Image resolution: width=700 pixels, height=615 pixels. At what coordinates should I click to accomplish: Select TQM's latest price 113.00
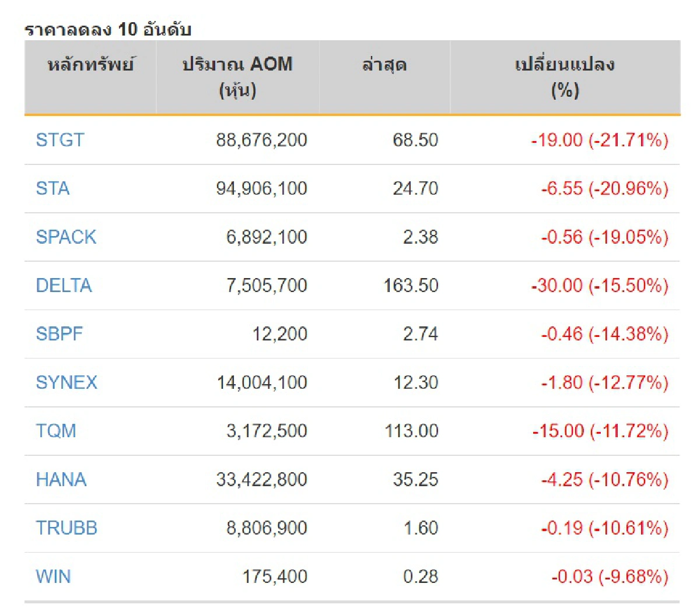pos(410,431)
